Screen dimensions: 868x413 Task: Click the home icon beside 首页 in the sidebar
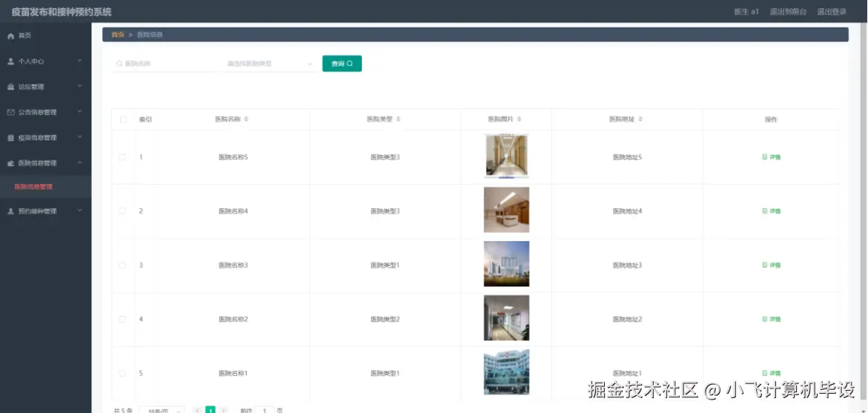tap(10, 36)
